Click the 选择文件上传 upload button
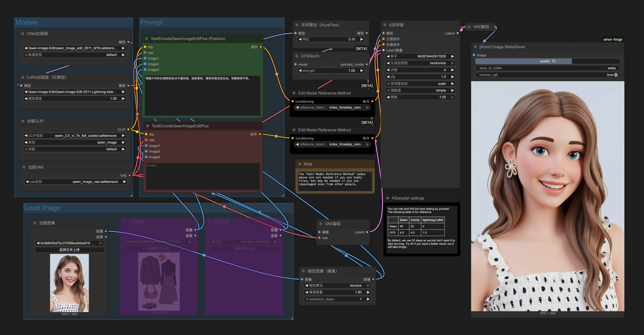 point(69,250)
